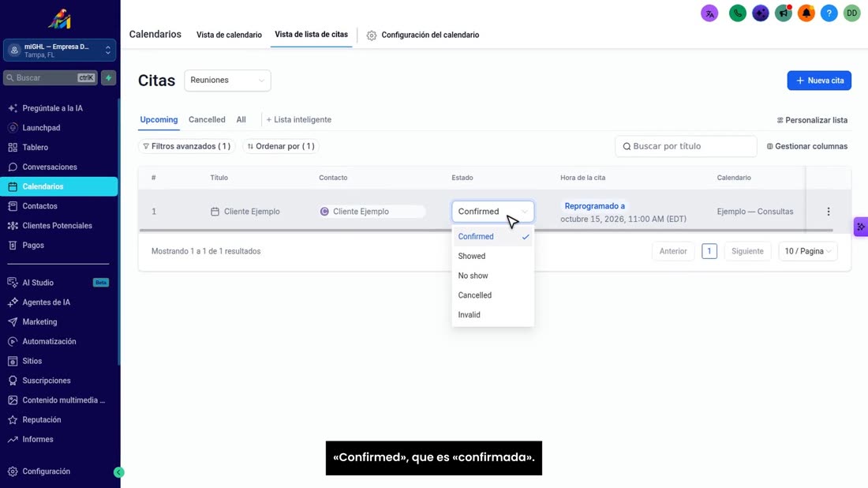Click the contact avatar icon in Contacto column

[x=324, y=212]
